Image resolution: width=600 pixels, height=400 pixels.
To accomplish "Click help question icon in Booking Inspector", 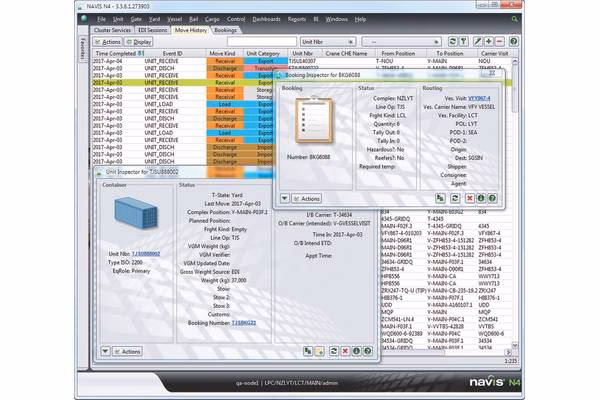I will click(x=492, y=198).
